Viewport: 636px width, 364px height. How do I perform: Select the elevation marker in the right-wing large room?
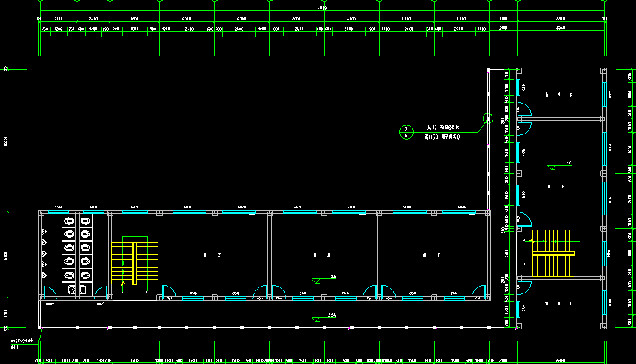tap(559, 165)
